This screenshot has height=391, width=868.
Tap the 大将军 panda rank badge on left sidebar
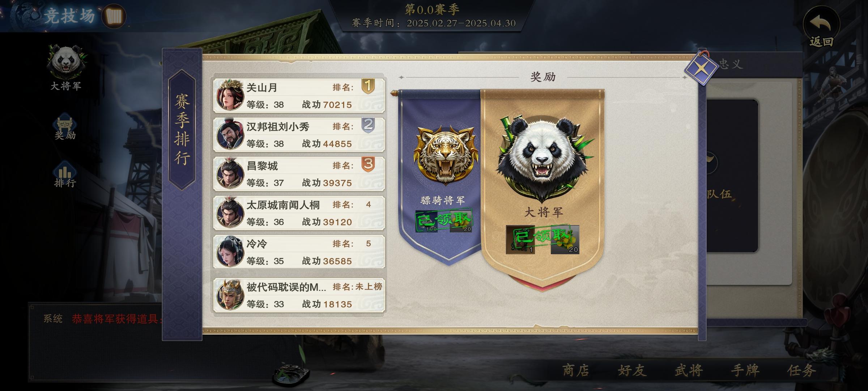point(66,62)
